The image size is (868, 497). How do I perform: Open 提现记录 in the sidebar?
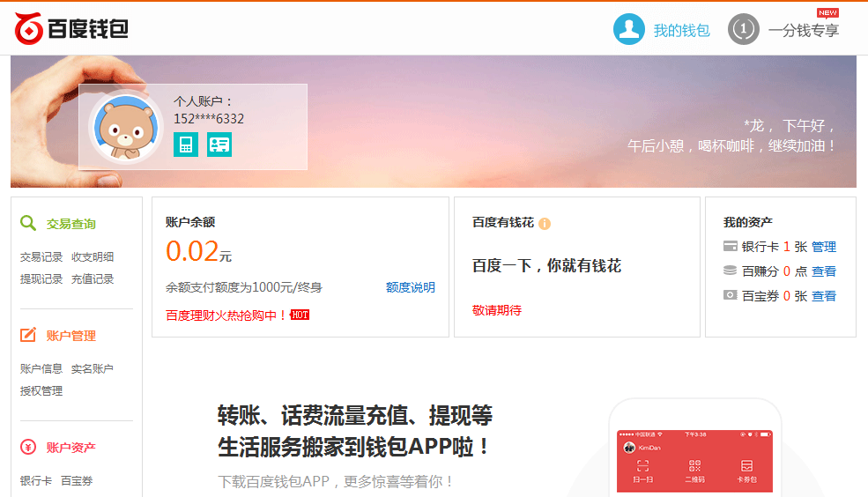click(x=41, y=279)
